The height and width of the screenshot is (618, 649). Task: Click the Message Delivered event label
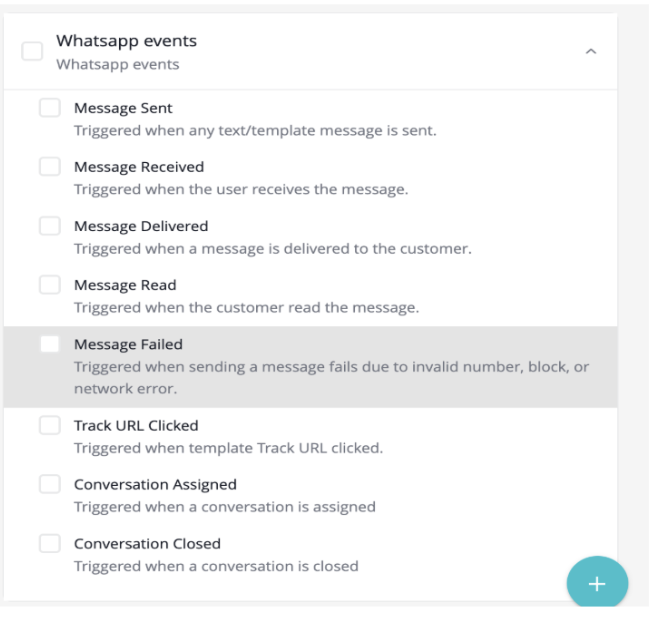click(x=141, y=226)
